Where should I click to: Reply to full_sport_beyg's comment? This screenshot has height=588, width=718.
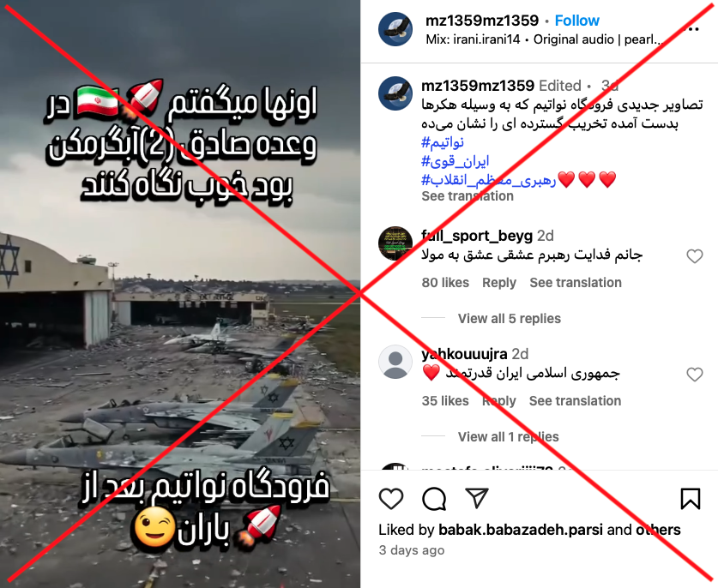[499, 283]
